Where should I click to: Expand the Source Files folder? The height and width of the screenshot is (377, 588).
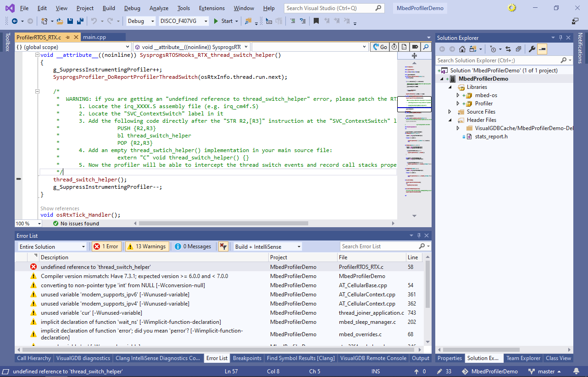coord(450,112)
